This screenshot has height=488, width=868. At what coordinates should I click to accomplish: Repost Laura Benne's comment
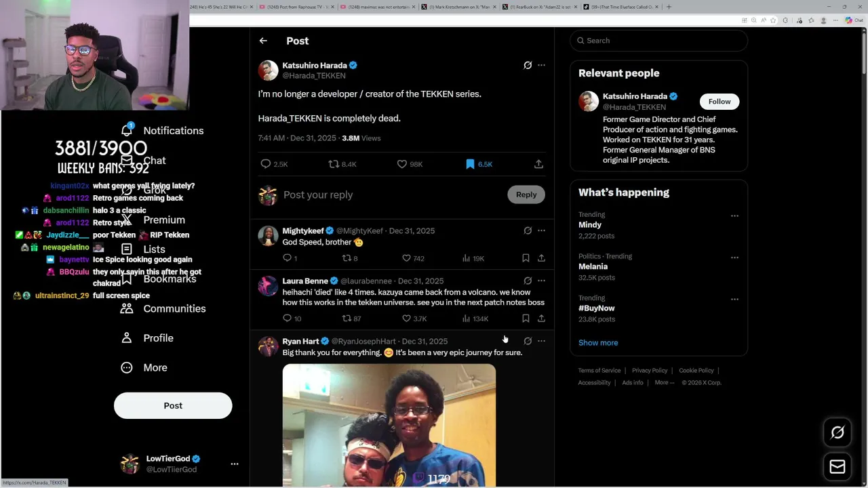[351, 319]
